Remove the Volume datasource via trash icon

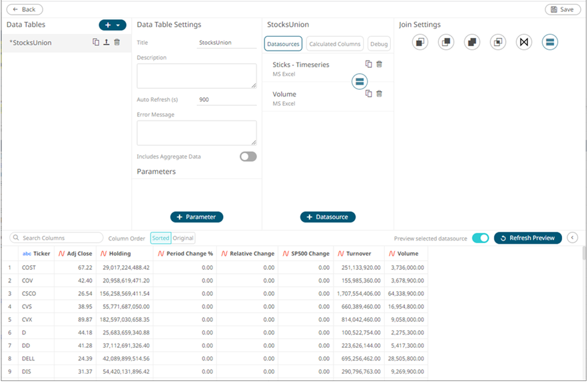(380, 94)
